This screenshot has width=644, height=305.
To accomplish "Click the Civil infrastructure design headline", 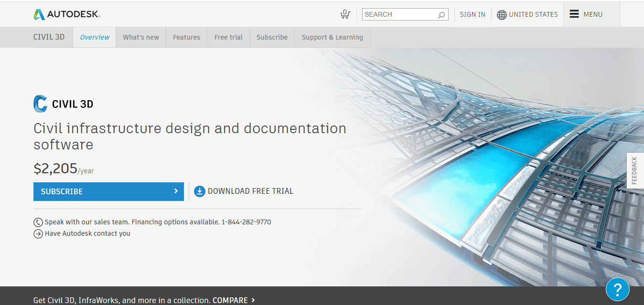I will (x=190, y=137).
